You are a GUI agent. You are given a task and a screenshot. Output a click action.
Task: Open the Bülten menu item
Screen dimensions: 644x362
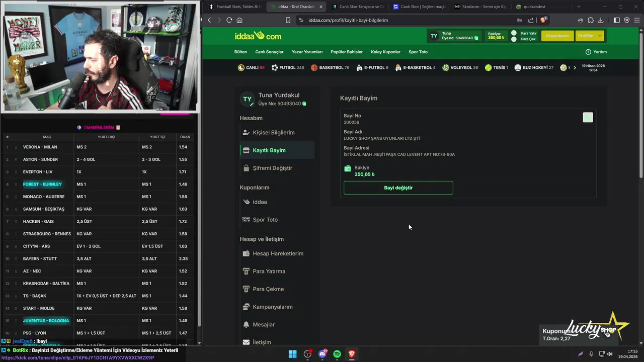tap(240, 52)
